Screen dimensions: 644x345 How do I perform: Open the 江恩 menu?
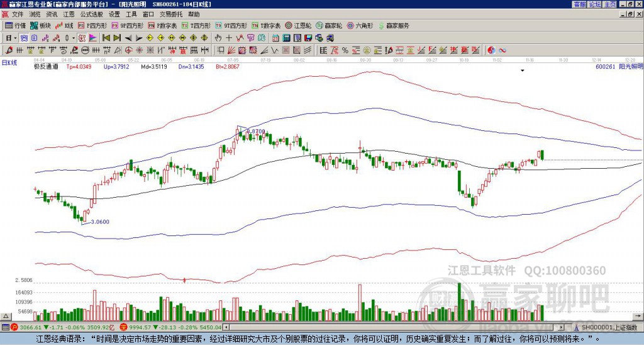point(69,14)
